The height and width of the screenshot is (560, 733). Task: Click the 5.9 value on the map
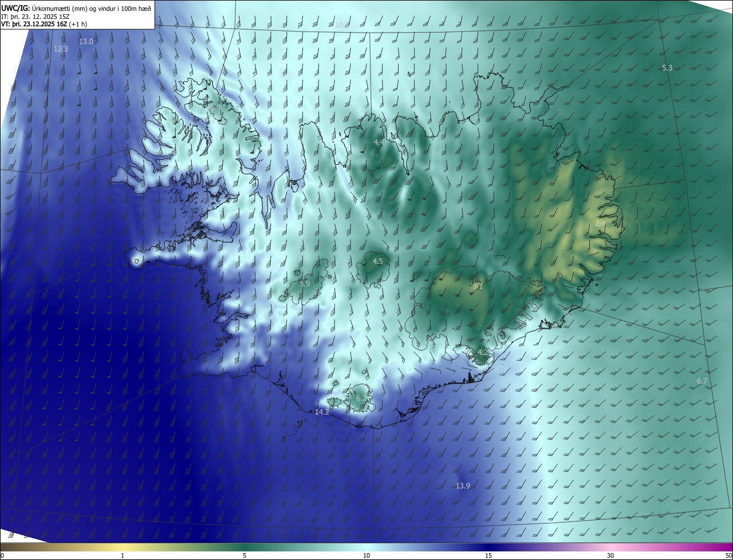(305, 283)
